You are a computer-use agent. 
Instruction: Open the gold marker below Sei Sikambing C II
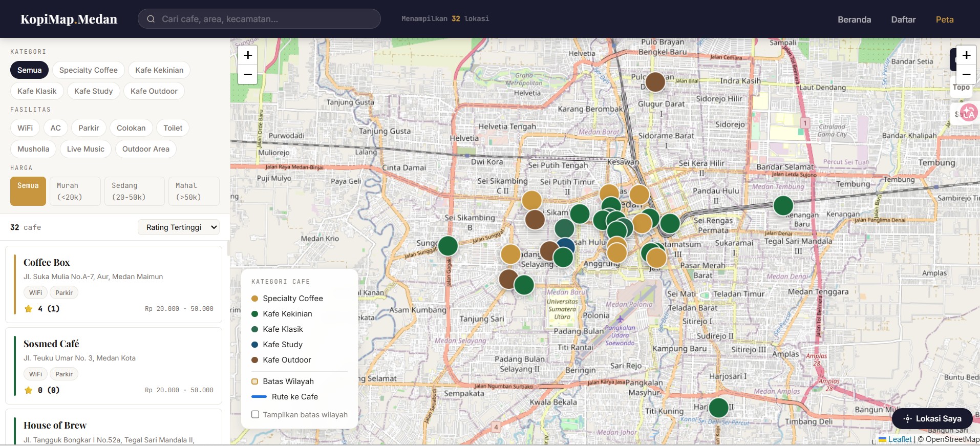tap(532, 200)
